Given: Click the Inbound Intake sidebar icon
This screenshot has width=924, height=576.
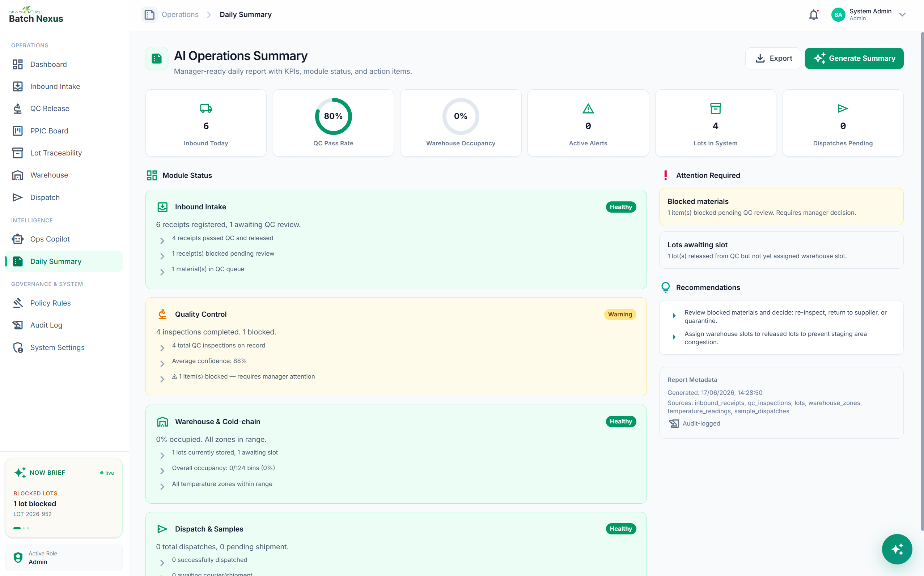Looking at the screenshot, I should coord(17,86).
